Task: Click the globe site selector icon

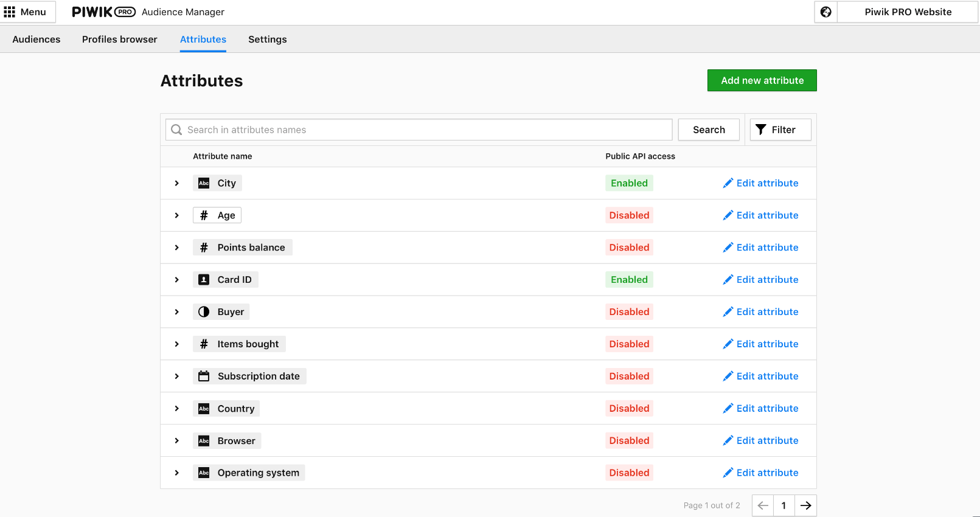Action: coord(825,12)
